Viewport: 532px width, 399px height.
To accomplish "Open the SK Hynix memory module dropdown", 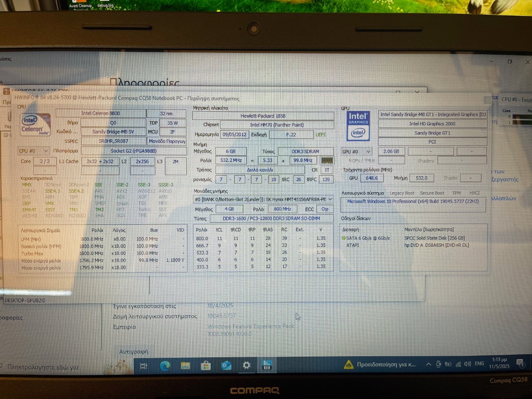I will (x=263, y=199).
